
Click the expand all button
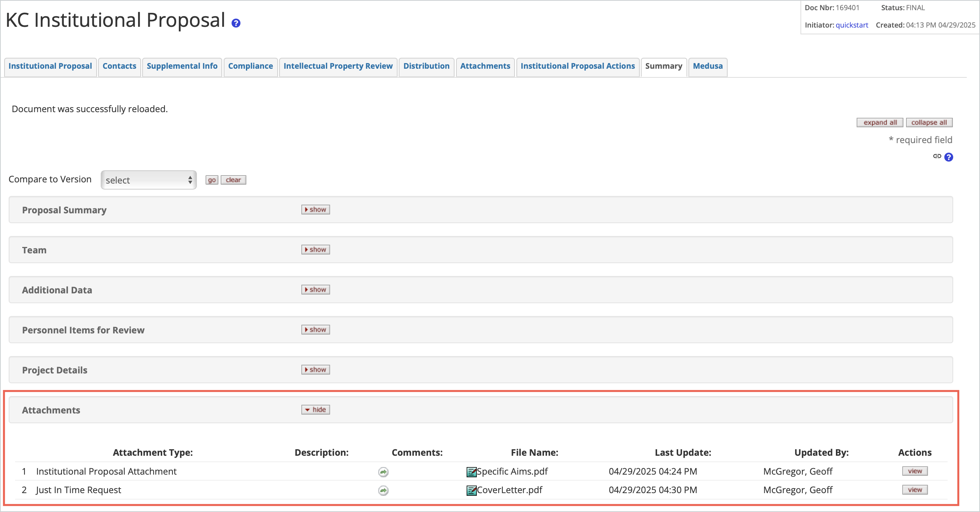point(879,122)
